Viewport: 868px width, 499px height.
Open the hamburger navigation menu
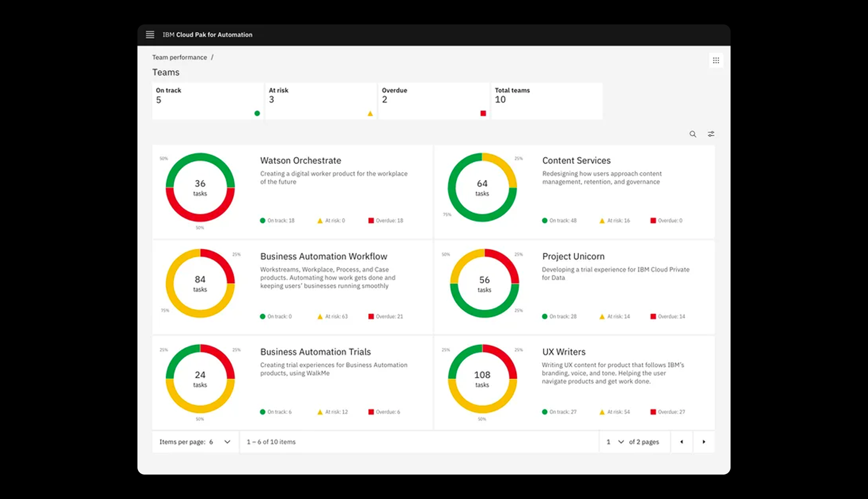point(150,35)
